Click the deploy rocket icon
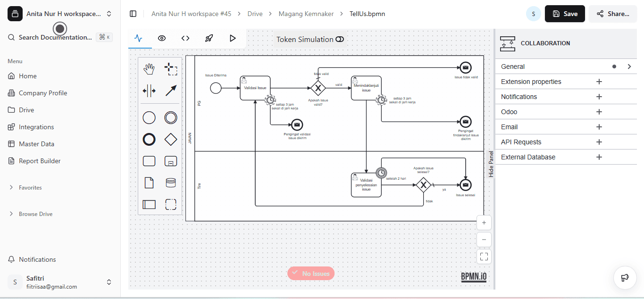The image size is (644, 299). pos(209,38)
